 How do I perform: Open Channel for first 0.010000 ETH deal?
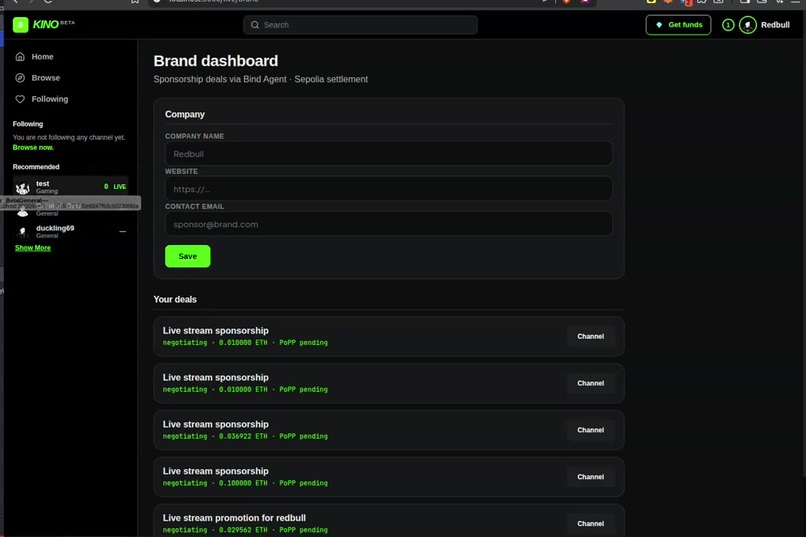point(591,336)
